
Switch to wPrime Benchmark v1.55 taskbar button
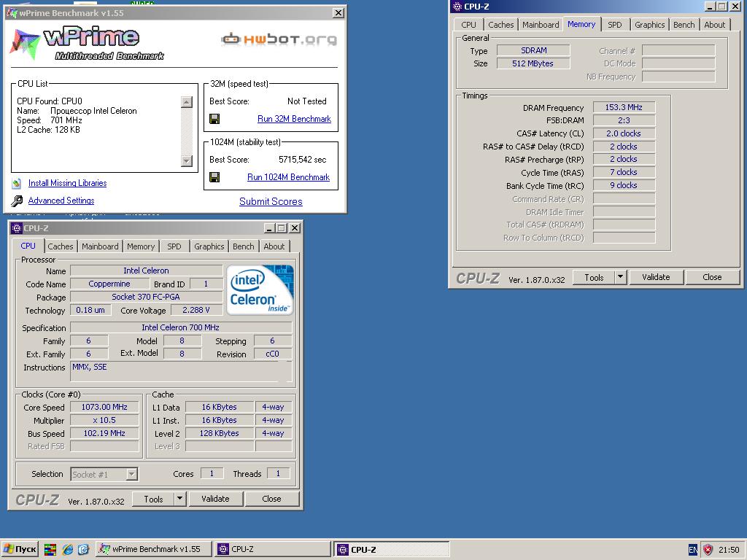click(x=153, y=549)
